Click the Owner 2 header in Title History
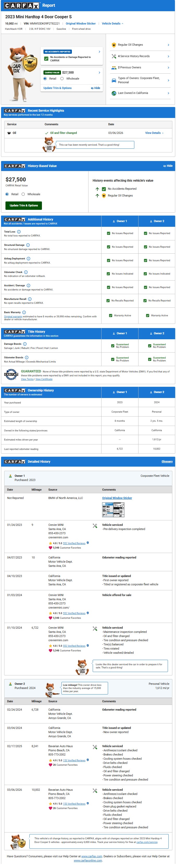The height and width of the screenshot is (868, 176). pyautogui.click(x=157, y=334)
